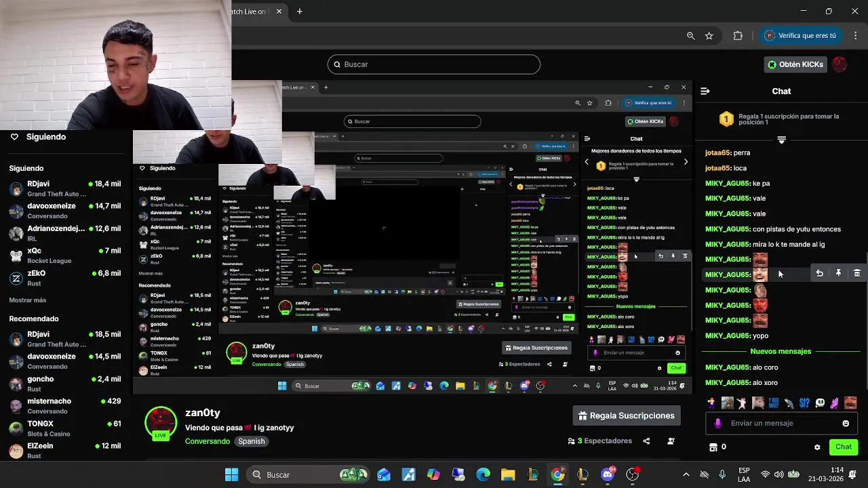Click Chrome zoom magnifier in address bar
This screenshot has height=488, width=868.
click(x=690, y=36)
